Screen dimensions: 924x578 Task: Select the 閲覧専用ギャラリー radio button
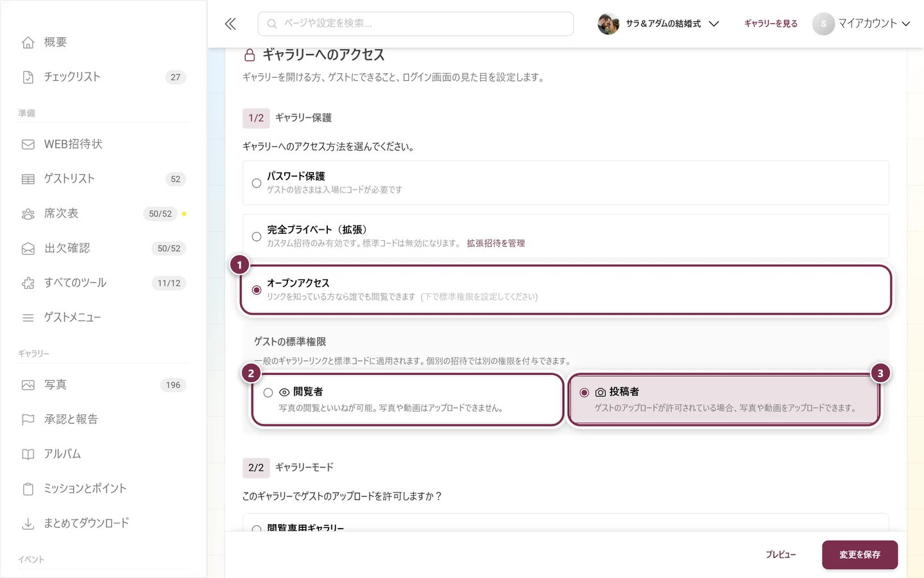point(257,529)
